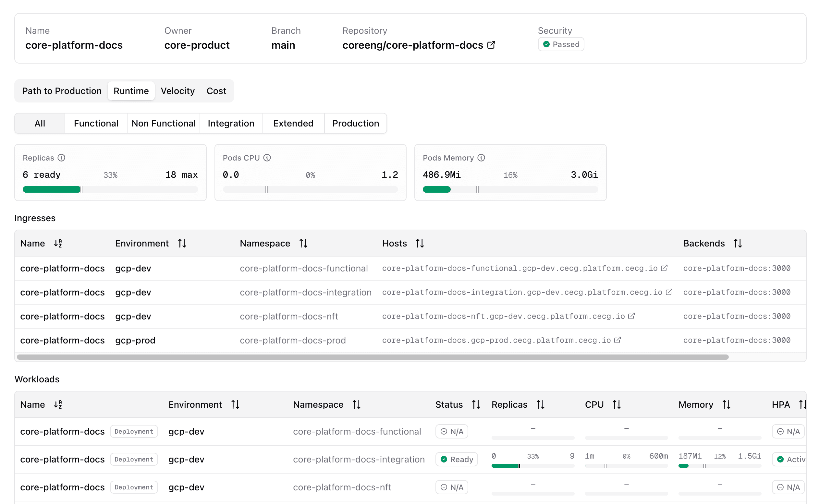Viewport: 819px width, 504px height.
Task: Filter by Integration environment
Action: [x=231, y=123]
